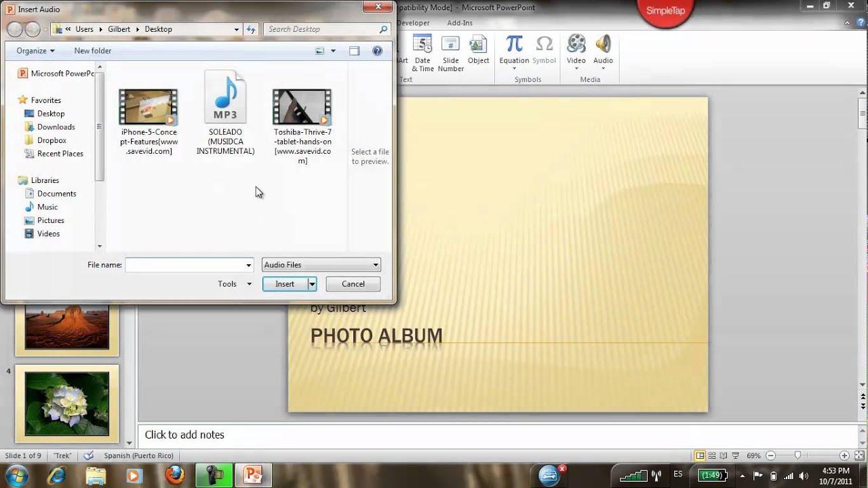Click to add notes area
868x488 pixels.
[498, 435]
